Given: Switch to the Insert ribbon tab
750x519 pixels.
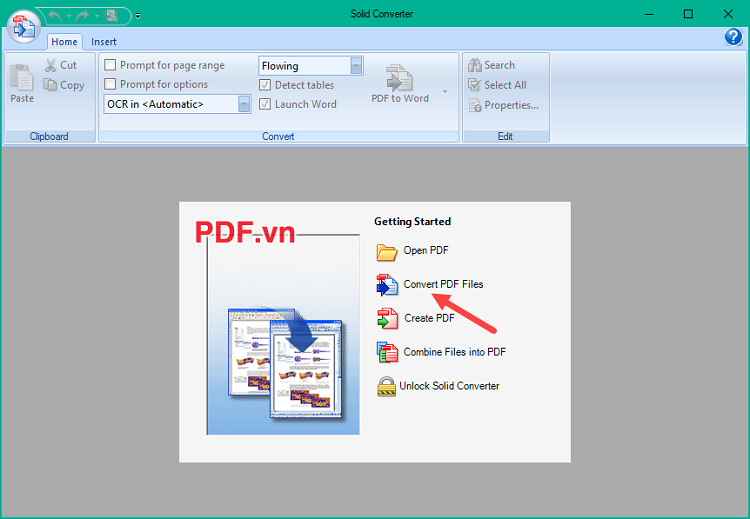Looking at the screenshot, I should [x=104, y=42].
